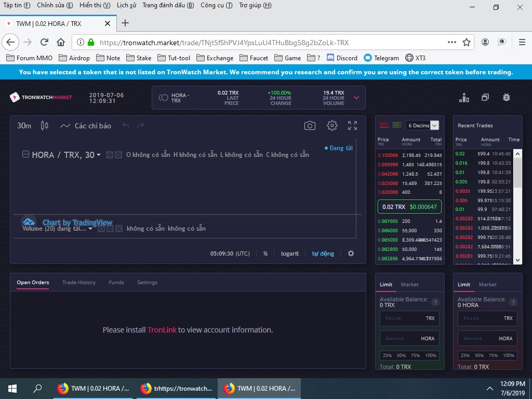Toggle visibility eye of HORA / TRX series
This screenshot has width=532, height=399.
click(110, 155)
